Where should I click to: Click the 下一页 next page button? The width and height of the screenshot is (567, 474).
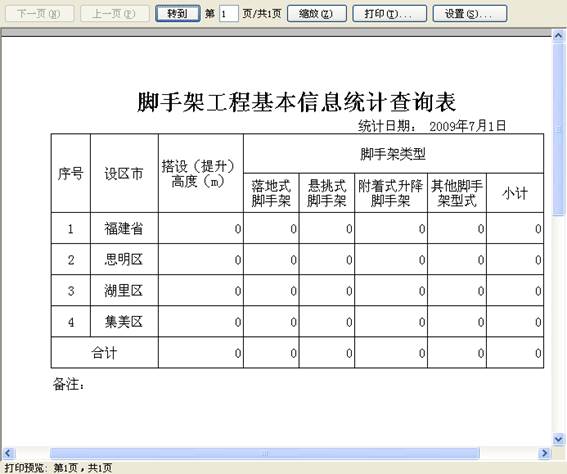click(39, 14)
